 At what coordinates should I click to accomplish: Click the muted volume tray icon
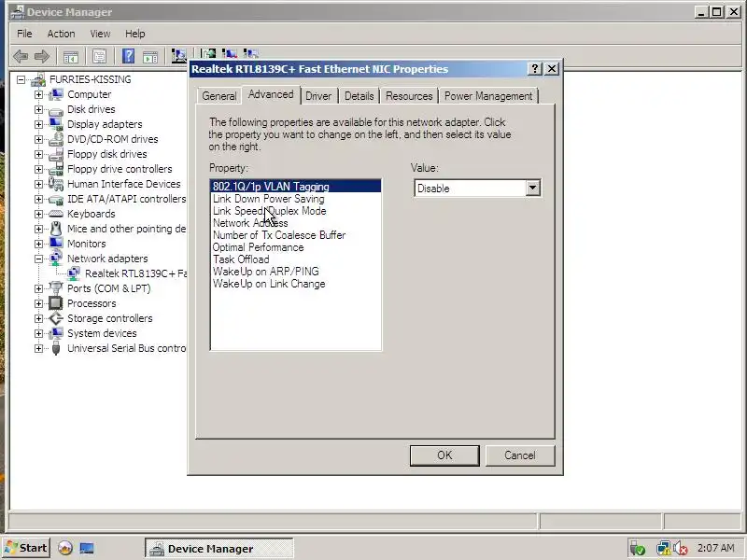[681, 549]
